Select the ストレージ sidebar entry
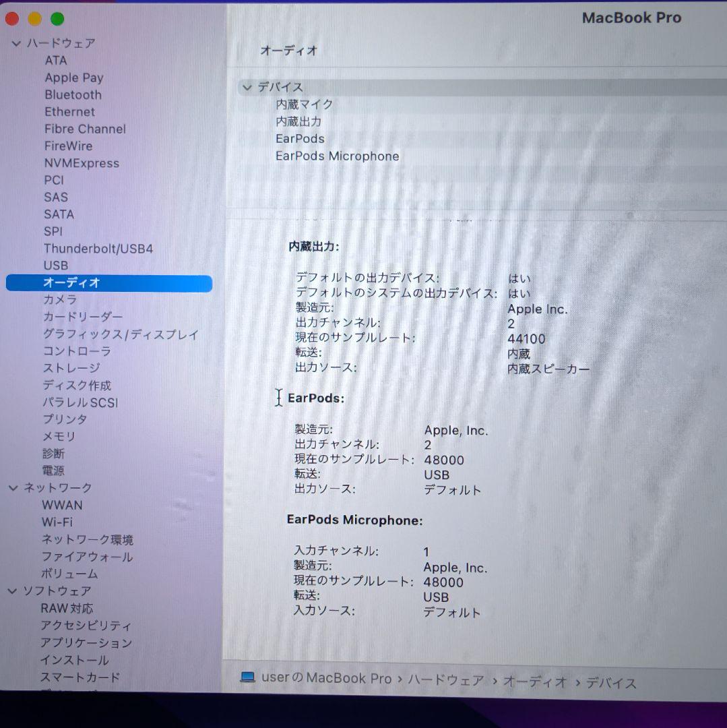This screenshot has width=727, height=728. [x=71, y=368]
